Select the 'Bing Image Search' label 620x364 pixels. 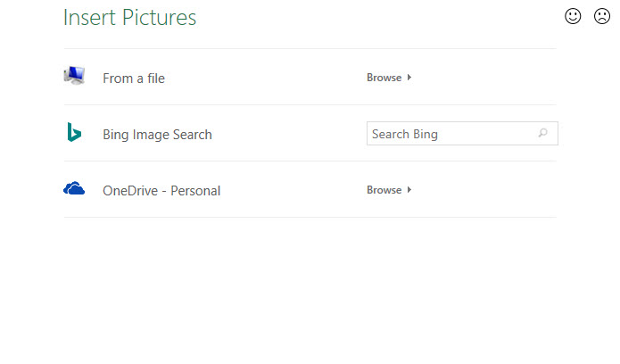tap(157, 135)
